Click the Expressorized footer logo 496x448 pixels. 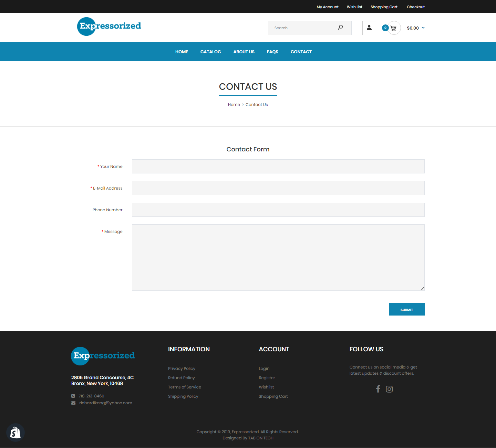click(103, 356)
